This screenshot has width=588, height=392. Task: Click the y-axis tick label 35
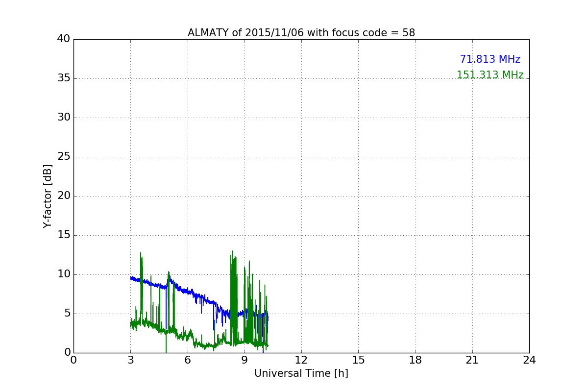pyautogui.click(x=64, y=78)
